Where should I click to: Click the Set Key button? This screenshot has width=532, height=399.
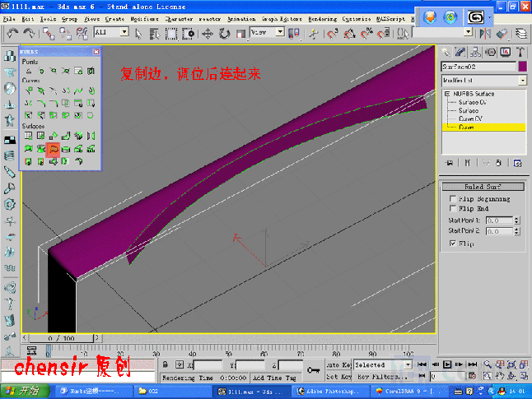click(338, 376)
